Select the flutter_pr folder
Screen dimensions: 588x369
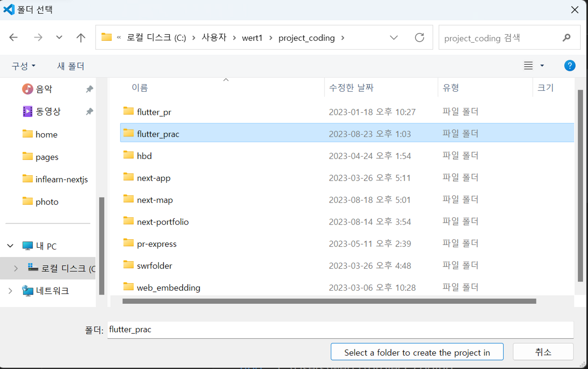tap(154, 112)
